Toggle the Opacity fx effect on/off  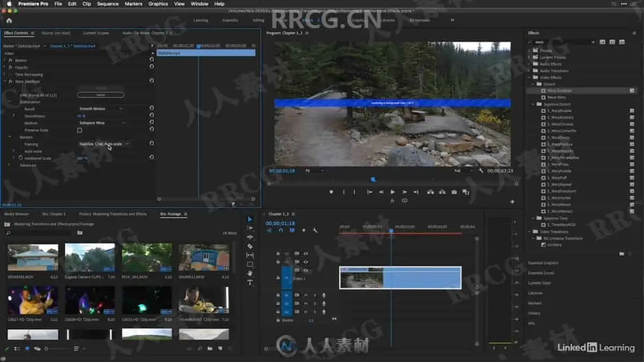[x=10, y=68]
